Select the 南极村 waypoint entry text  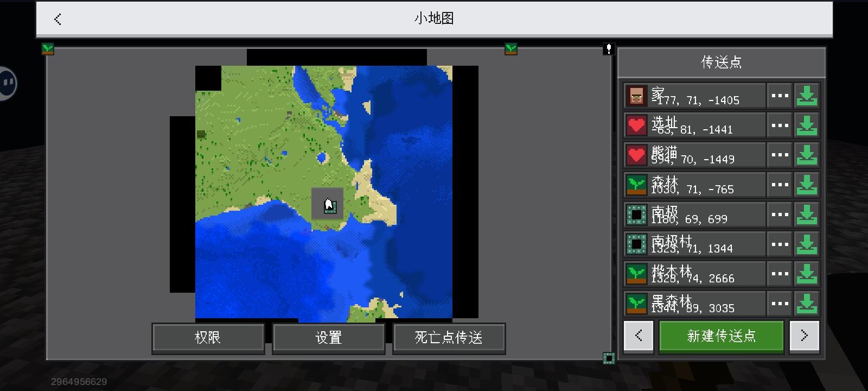click(x=692, y=244)
